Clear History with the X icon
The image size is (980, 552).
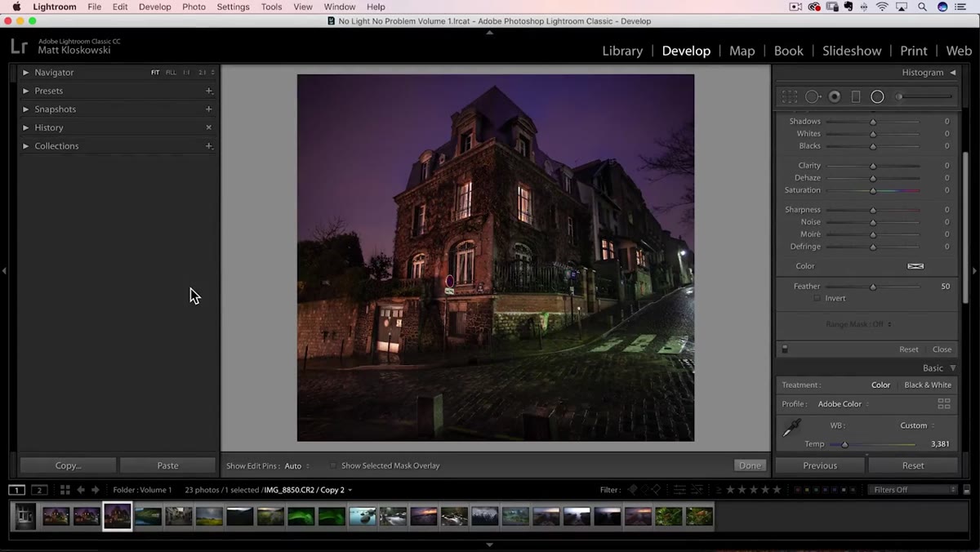tap(209, 127)
